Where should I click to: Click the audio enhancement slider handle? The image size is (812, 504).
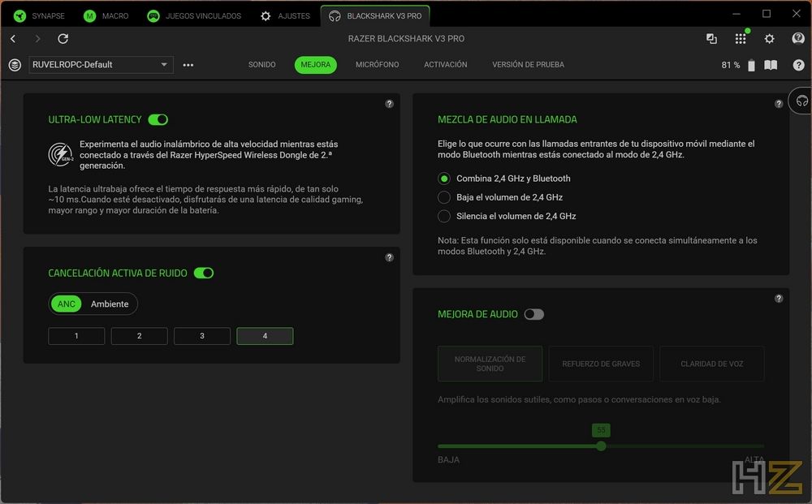[x=601, y=446]
